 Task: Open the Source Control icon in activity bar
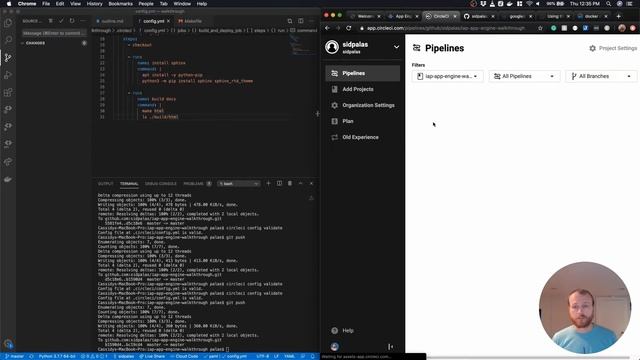[8, 57]
